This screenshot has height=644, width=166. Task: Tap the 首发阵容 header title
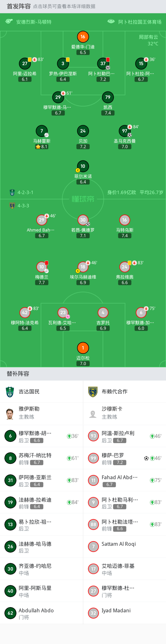click(18, 6)
